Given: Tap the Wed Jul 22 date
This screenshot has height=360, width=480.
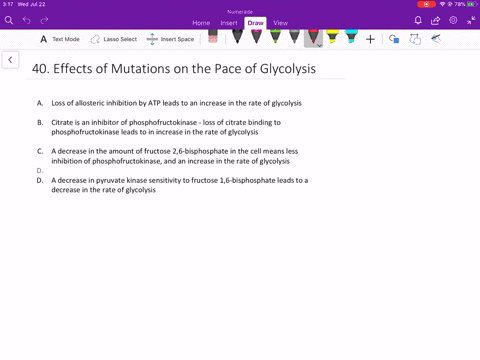Looking at the screenshot, I should (31, 4).
